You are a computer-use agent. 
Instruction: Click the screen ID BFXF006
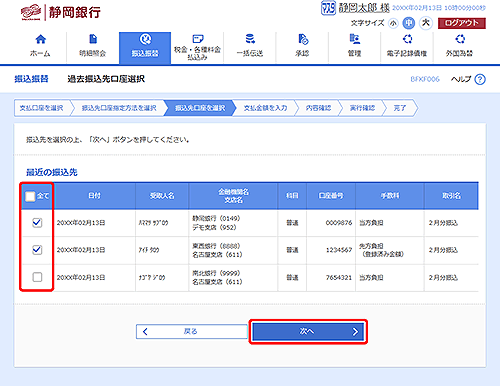pyautogui.click(x=425, y=79)
